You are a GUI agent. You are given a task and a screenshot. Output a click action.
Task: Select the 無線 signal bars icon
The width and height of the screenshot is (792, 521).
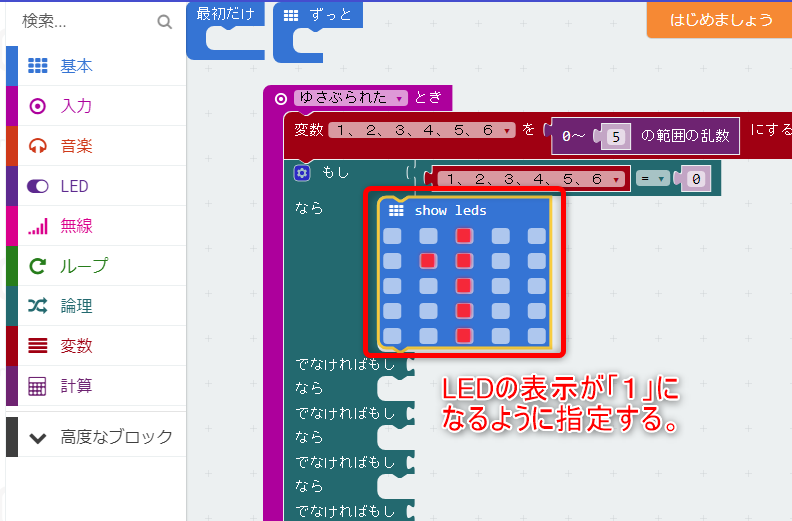38,226
